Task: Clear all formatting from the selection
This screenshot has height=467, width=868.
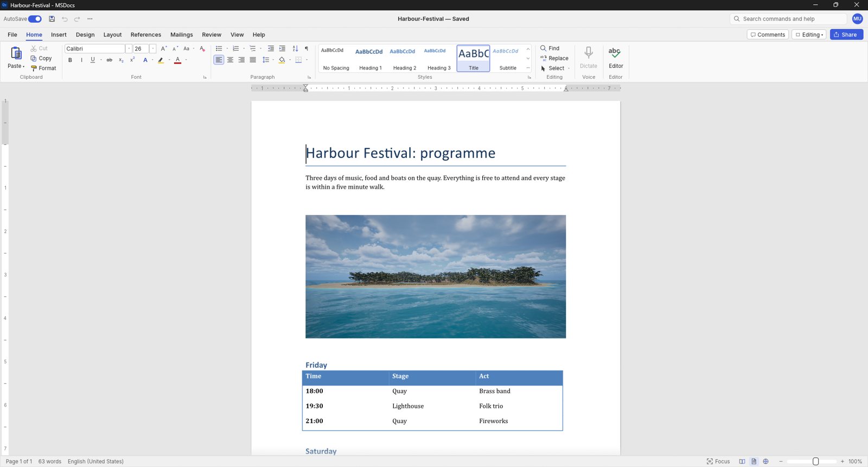Action: tap(202, 49)
